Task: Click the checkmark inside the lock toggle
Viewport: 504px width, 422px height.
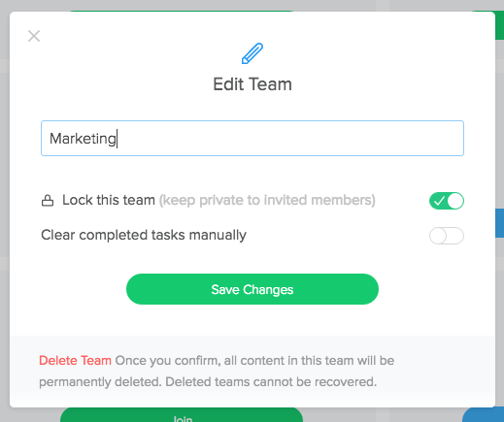Action: click(439, 201)
